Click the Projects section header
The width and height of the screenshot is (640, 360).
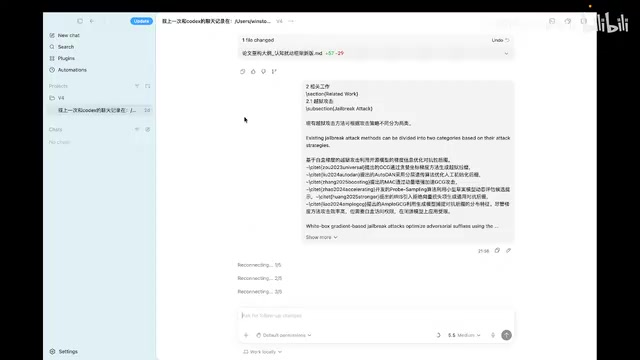(58, 86)
